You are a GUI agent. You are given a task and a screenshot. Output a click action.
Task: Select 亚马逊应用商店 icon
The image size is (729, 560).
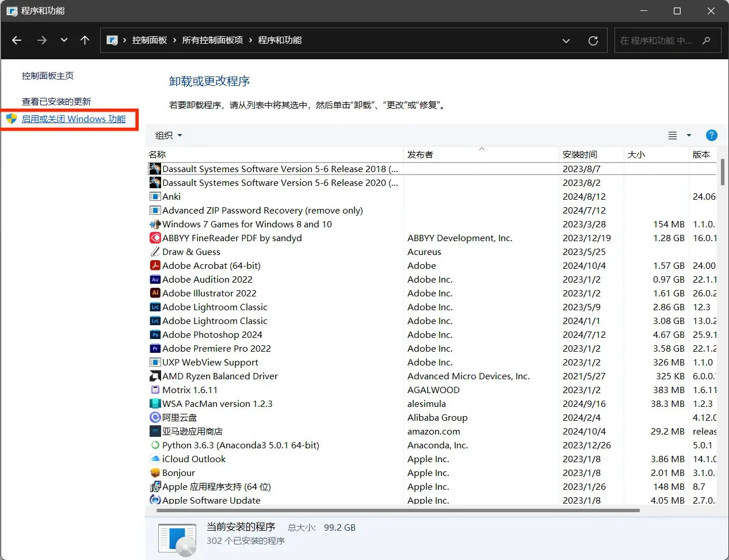pos(155,431)
